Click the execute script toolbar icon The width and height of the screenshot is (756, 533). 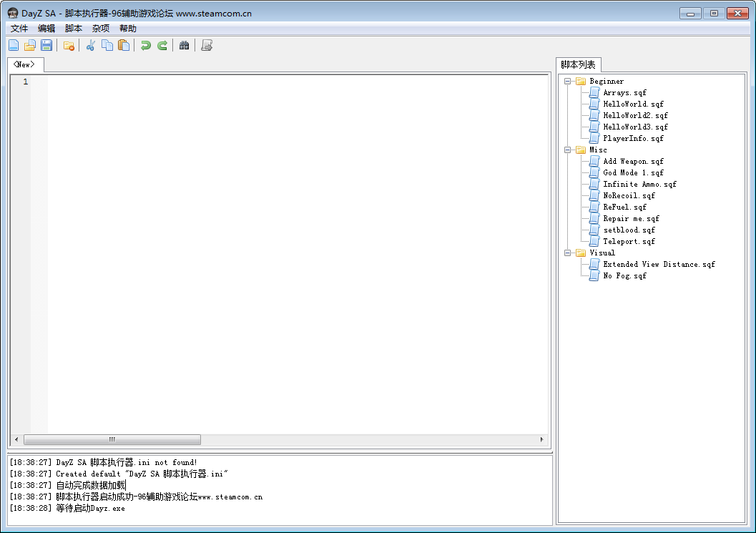click(207, 45)
